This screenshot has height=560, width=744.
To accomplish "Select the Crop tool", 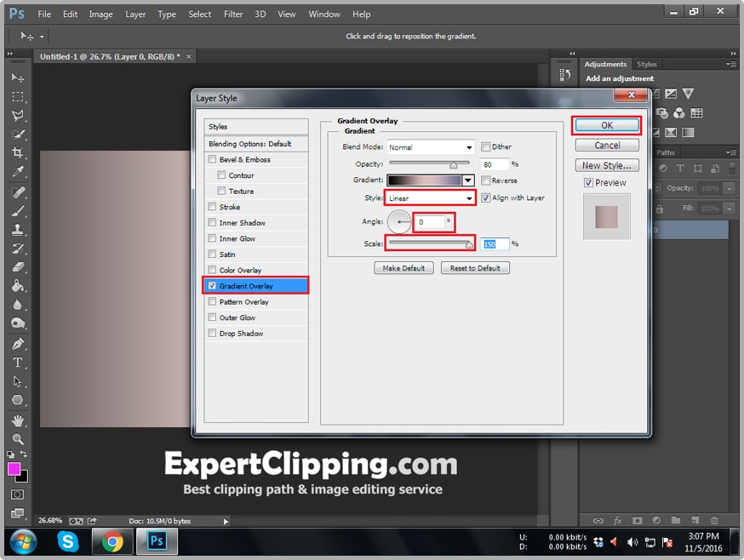I will coord(18,153).
